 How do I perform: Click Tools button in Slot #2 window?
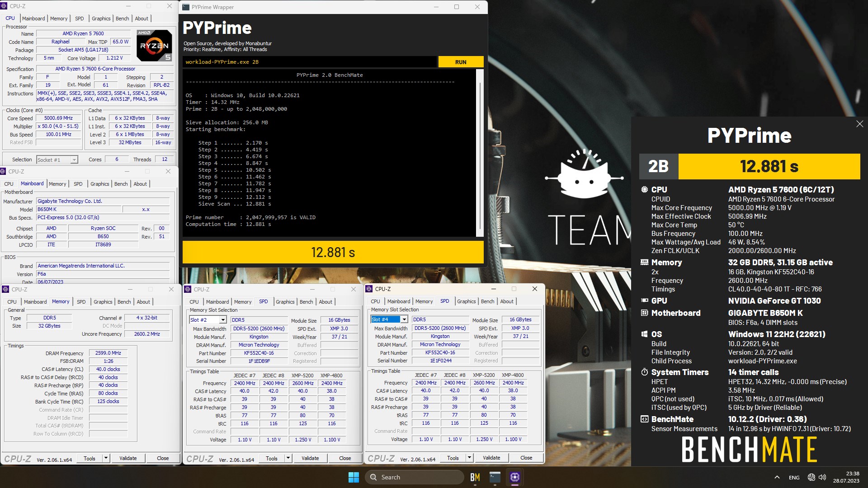pyautogui.click(x=272, y=458)
